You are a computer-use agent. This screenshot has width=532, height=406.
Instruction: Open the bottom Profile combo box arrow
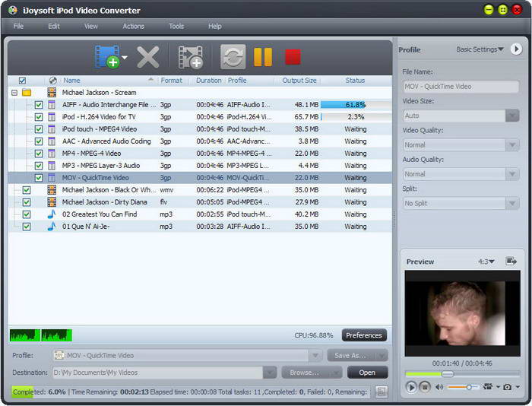tap(315, 355)
